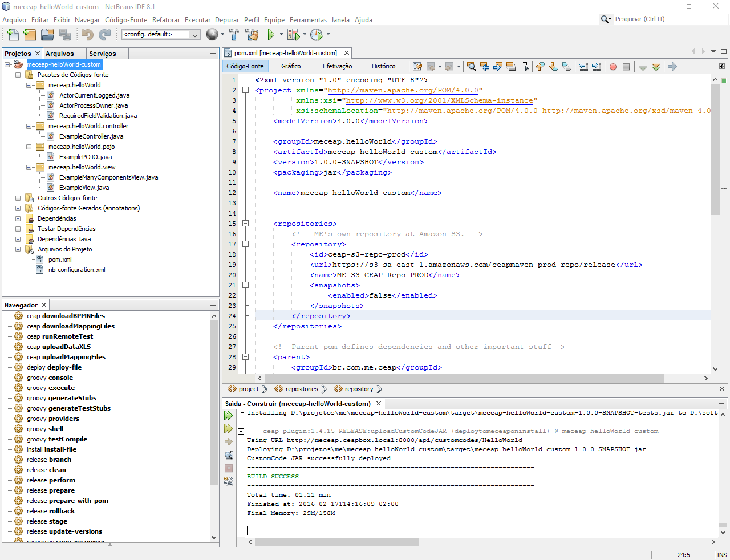The image size is (730, 560).
Task: Clean and build with hammer-broom icon
Action: point(252,35)
